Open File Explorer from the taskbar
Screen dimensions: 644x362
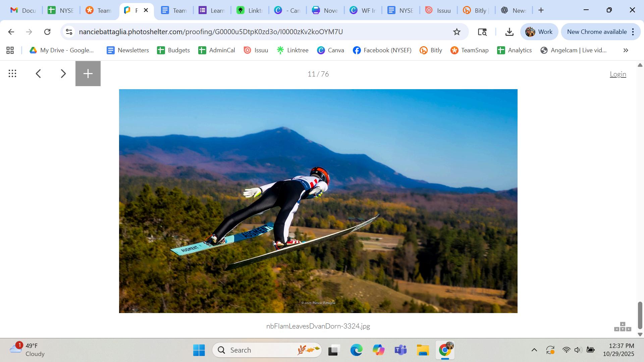pos(423,350)
